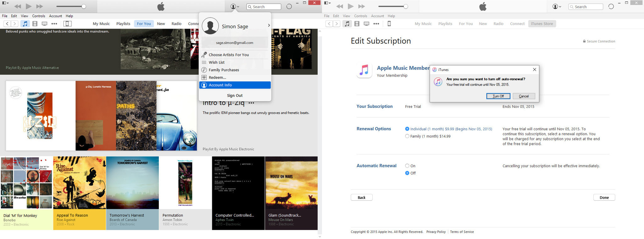Open Music library icon in left window

click(25, 24)
